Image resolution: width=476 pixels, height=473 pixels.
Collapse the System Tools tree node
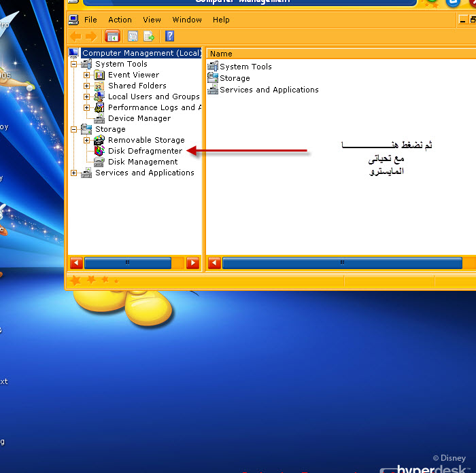click(x=73, y=65)
